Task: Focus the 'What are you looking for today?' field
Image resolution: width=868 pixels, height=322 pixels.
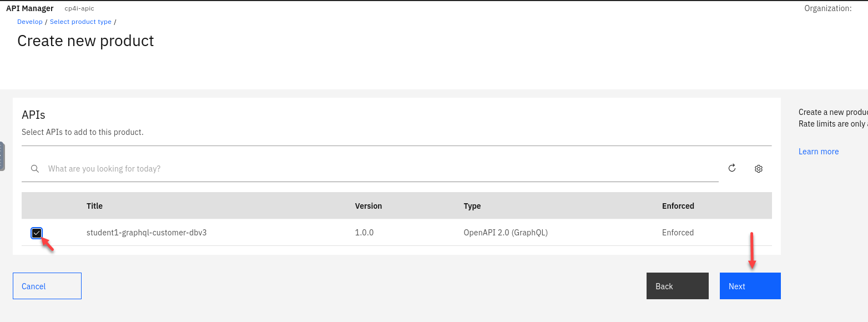Action: point(377,169)
